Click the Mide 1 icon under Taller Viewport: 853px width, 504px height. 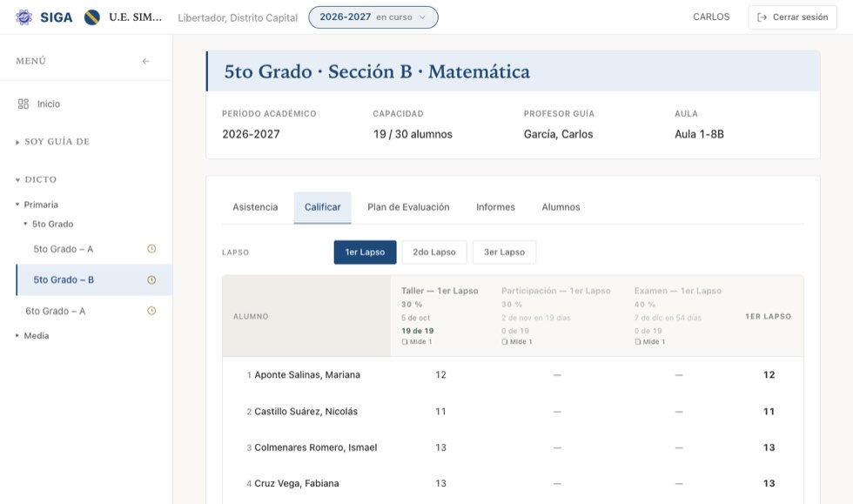point(404,342)
